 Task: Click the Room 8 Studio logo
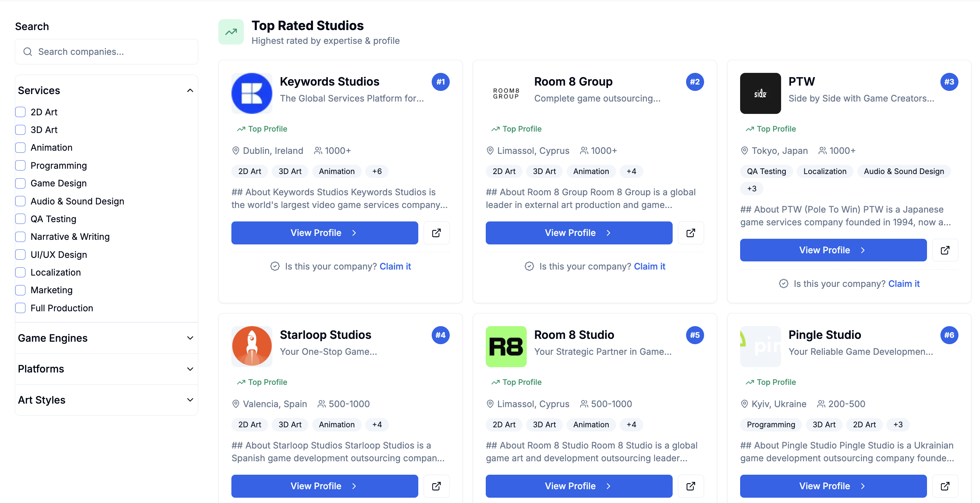coord(506,347)
